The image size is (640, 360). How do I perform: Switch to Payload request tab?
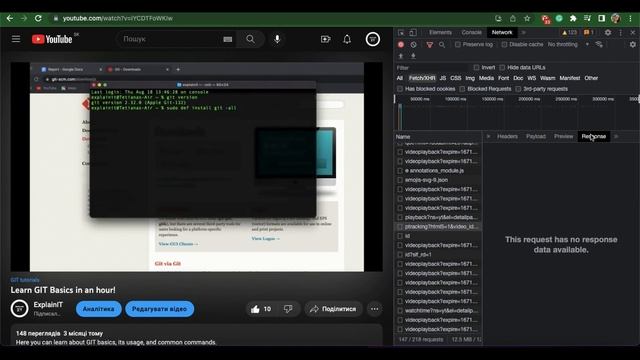tap(536, 136)
